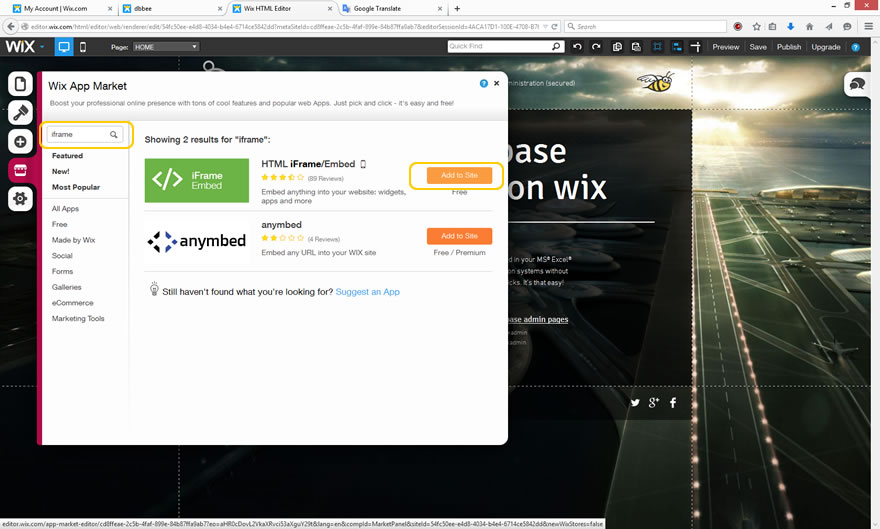
Task: Open the anymbed 4 Reviews link
Action: tap(324, 239)
